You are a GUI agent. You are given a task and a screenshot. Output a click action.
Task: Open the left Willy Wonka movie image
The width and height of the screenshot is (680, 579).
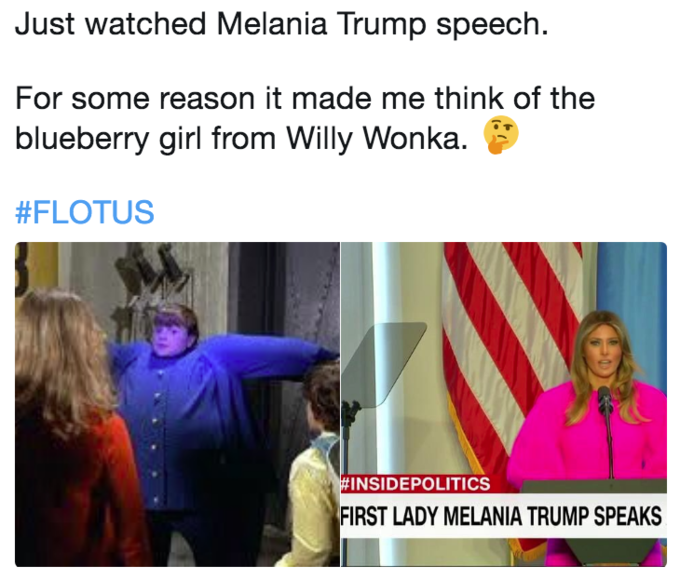point(177,404)
